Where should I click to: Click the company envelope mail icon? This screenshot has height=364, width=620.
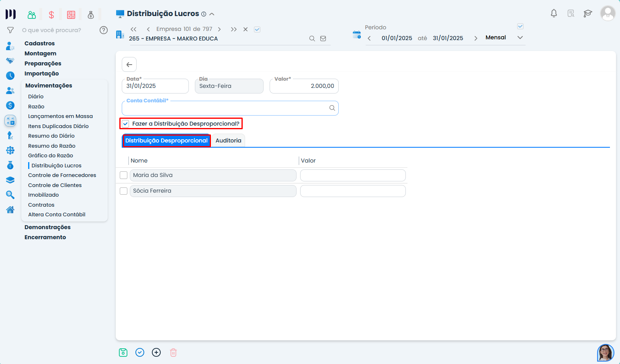[323, 39]
